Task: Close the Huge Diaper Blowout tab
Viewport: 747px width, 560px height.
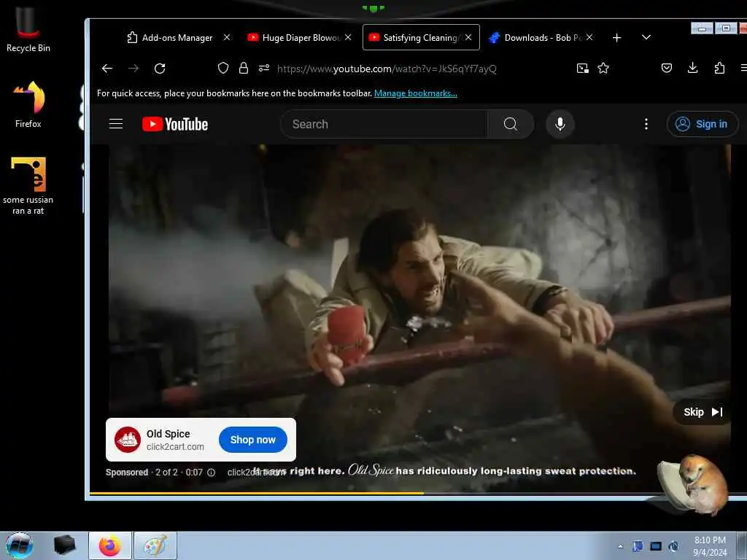Action: [x=348, y=37]
